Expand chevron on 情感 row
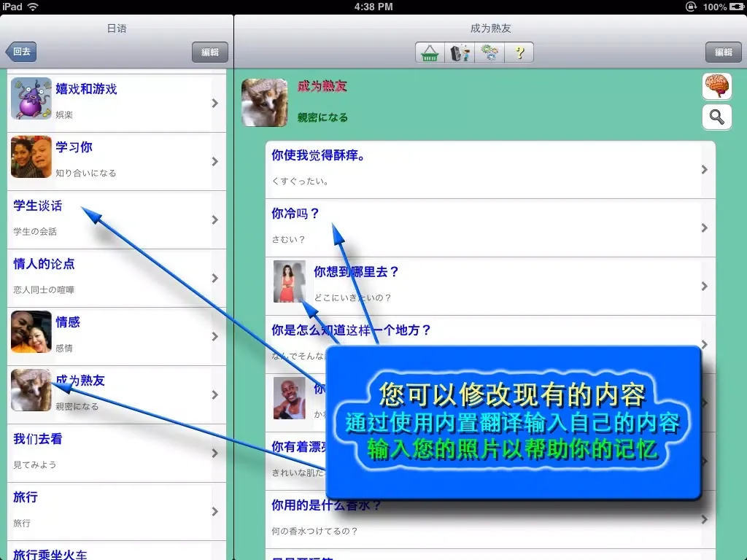The image size is (747, 560). pyautogui.click(x=215, y=337)
